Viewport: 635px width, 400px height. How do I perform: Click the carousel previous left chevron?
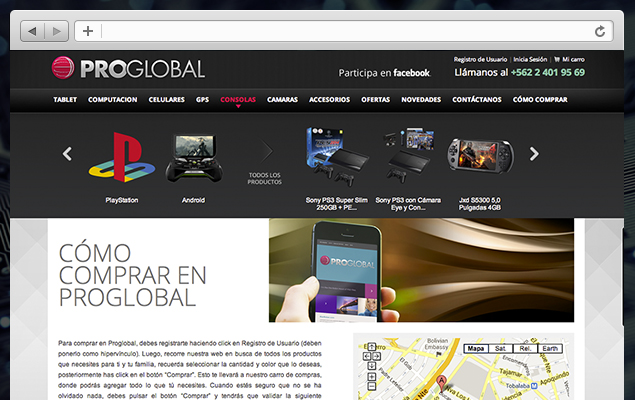[x=67, y=154]
